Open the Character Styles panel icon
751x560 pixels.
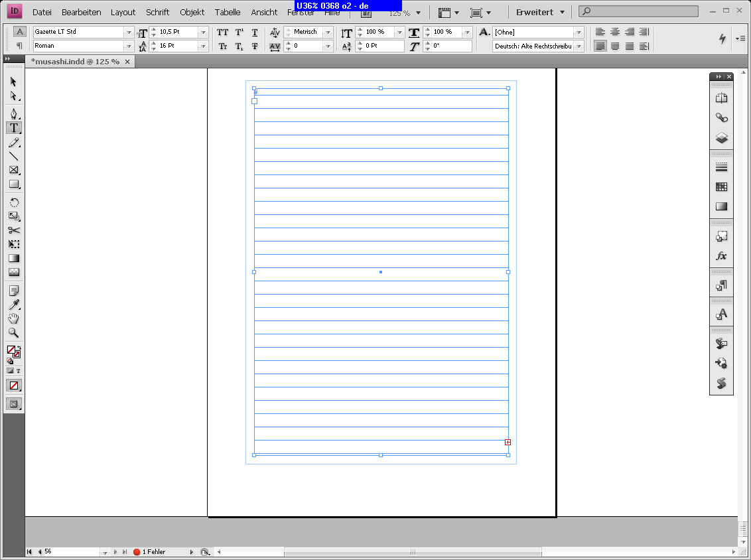coord(721,315)
